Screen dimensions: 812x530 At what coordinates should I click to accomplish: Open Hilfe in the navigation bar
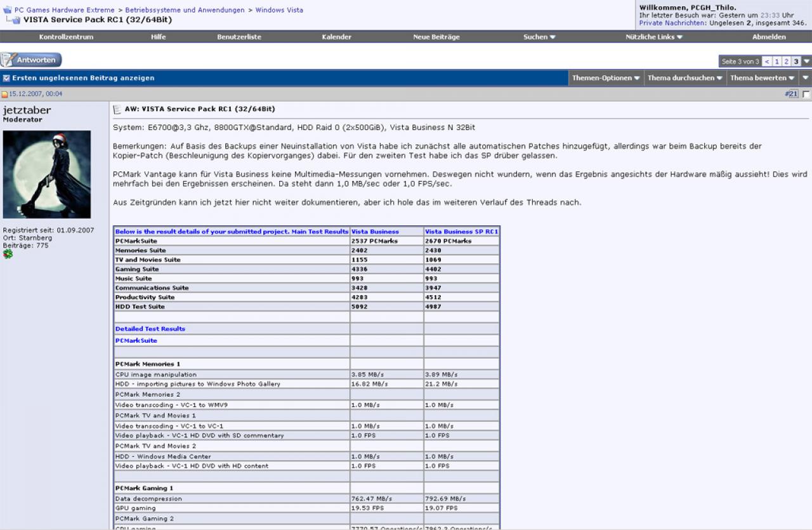tap(159, 37)
